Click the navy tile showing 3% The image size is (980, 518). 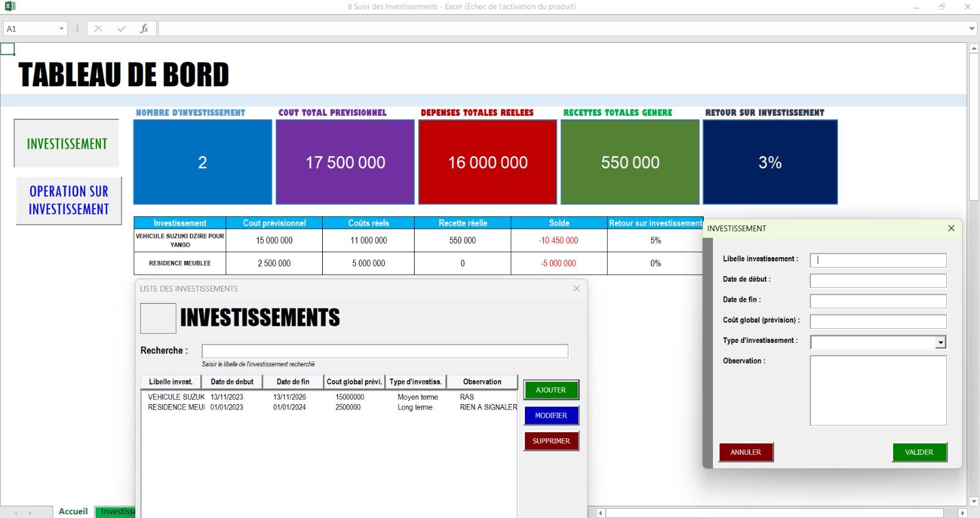point(770,162)
